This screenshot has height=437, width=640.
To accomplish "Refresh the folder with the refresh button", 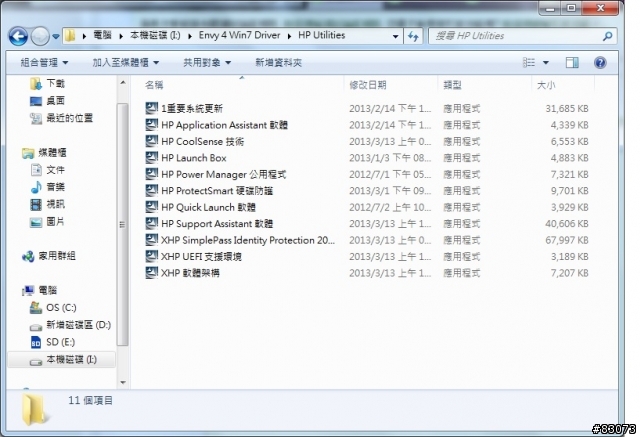I will pos(413,36).
